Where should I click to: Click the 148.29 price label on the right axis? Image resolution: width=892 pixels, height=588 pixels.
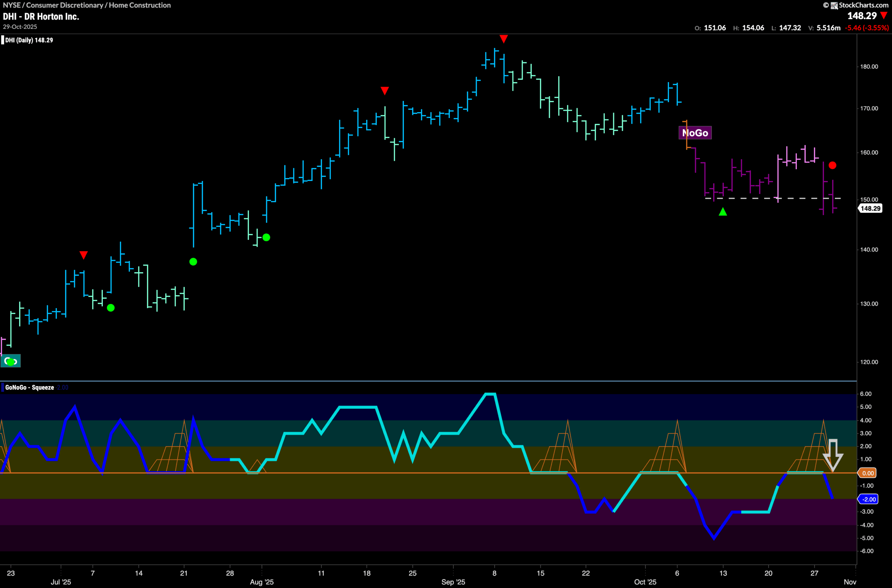pos(870,209)
